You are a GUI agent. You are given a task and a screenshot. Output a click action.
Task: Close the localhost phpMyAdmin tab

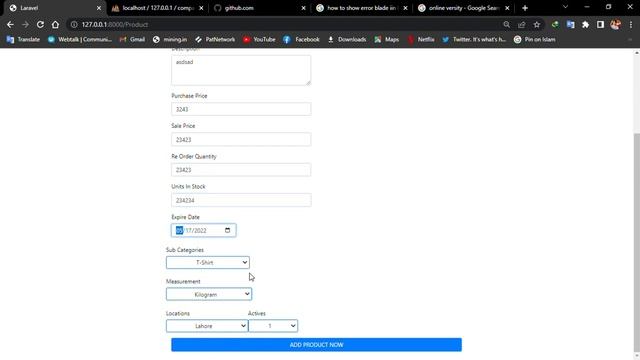pos(201,8)
